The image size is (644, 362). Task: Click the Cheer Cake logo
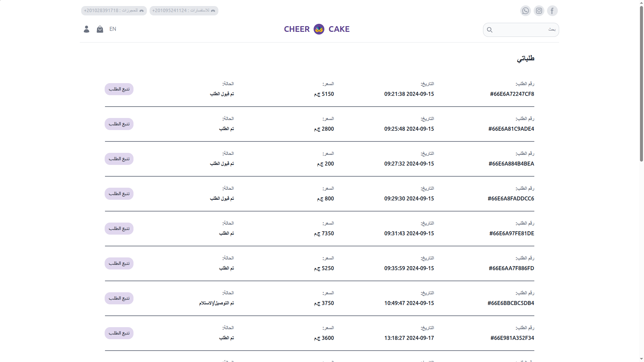[x=317, y=29]
